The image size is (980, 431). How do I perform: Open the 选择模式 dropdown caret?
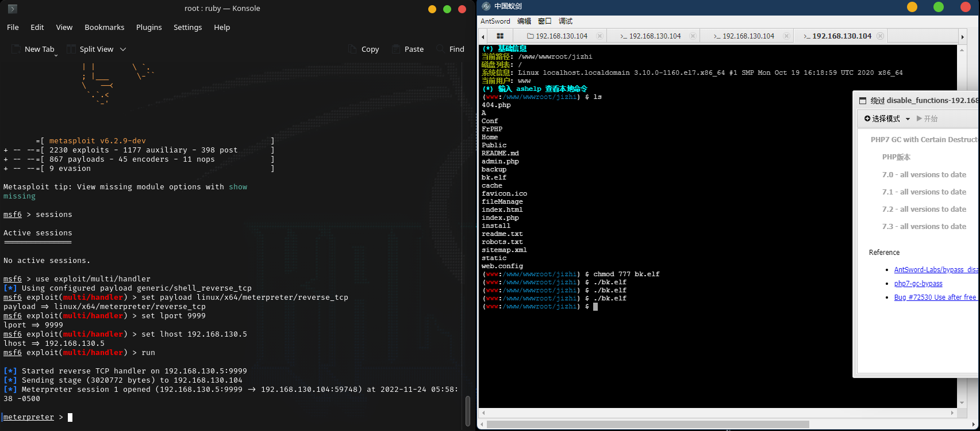point(908,119)
